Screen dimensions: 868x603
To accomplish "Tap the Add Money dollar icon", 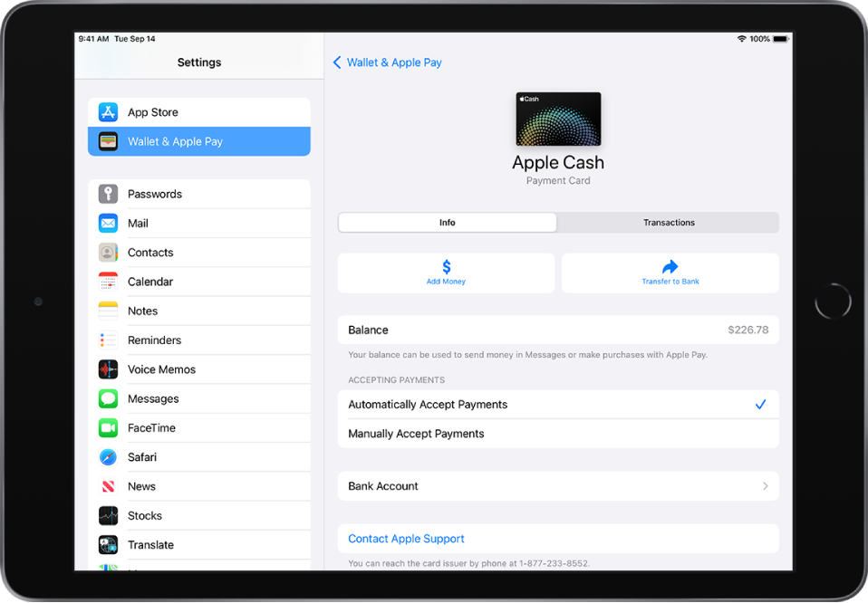I will click(x=446, y=267).
